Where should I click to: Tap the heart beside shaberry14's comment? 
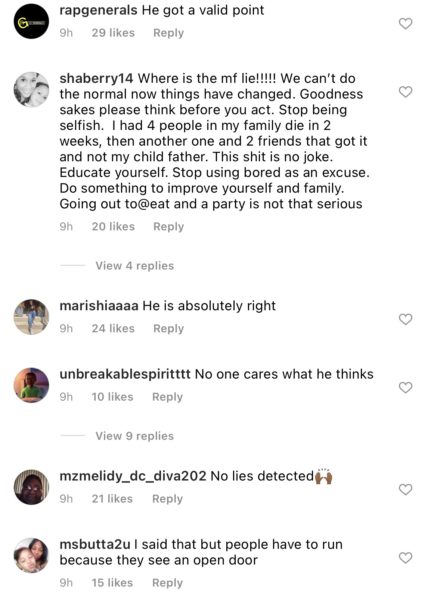pyautogui.click(x=406, y=92)
